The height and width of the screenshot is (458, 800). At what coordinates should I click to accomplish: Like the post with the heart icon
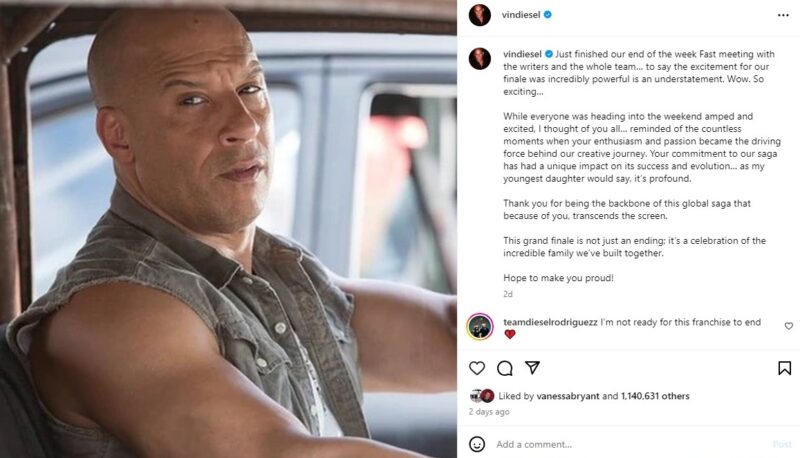point(477,368)
